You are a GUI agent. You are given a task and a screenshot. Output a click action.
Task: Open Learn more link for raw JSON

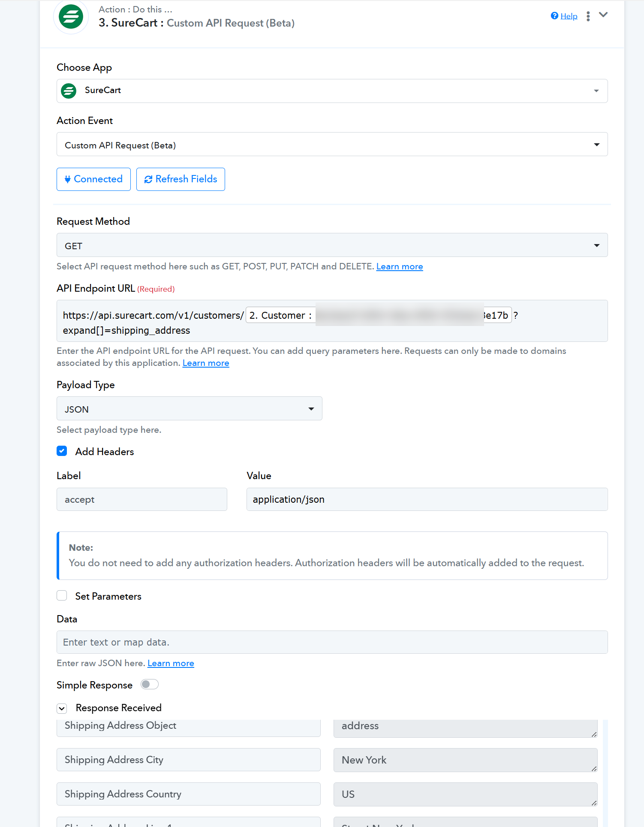click(x=171, y=663)
